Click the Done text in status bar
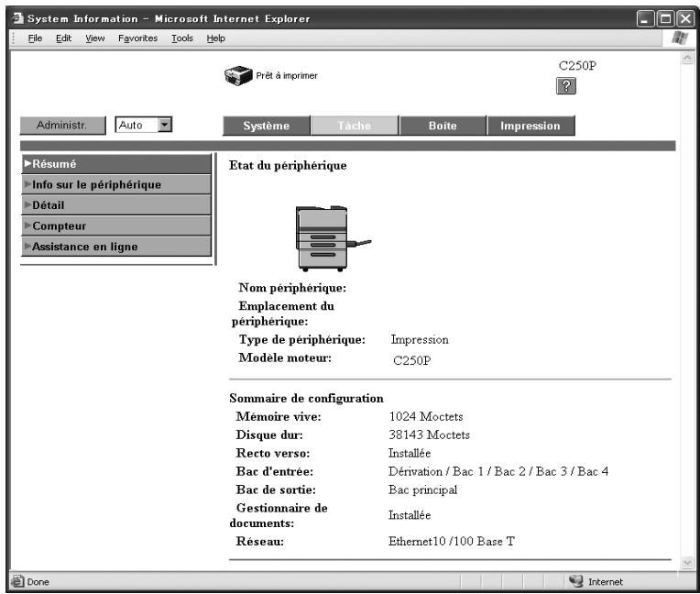 (x=38, y=582)
